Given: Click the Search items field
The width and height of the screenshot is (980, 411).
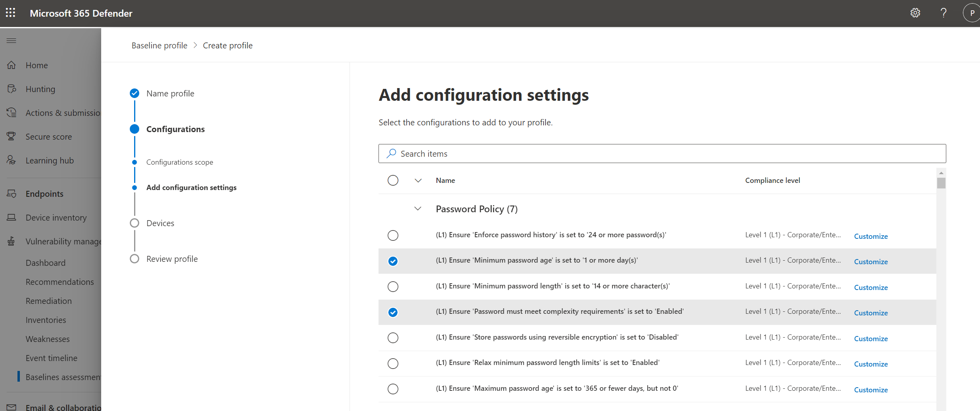Looking at the screenshot, I should point(662,154).
